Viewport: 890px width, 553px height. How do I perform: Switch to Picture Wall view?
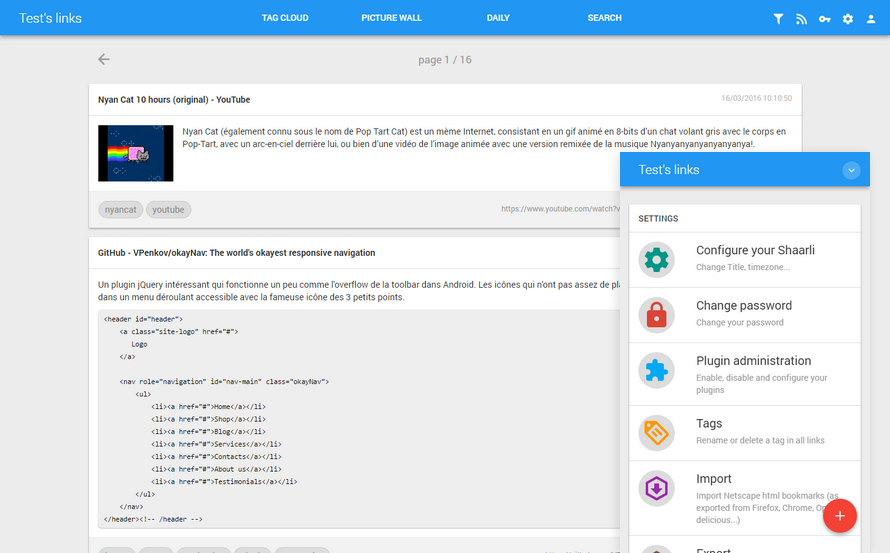(x=392, y=18)
